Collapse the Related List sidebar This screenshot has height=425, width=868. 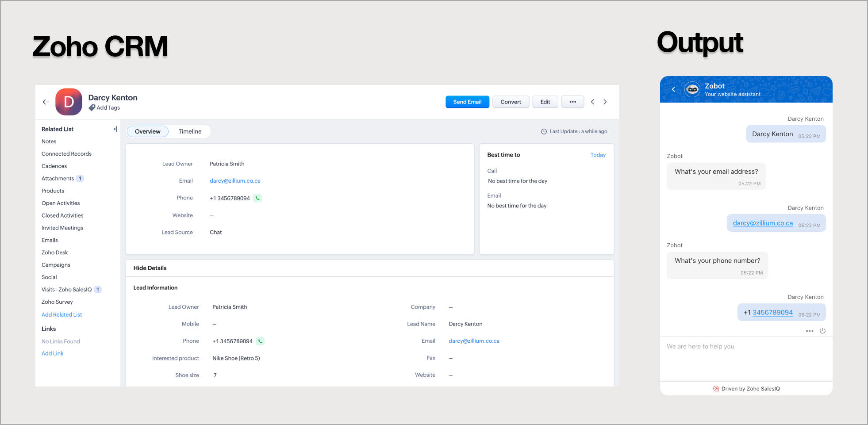point(115,129)
